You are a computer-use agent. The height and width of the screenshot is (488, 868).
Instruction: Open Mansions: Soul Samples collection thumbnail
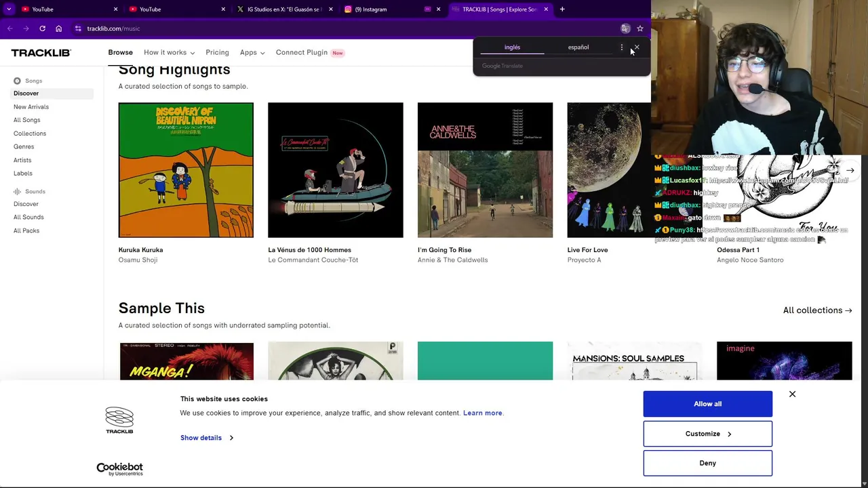point(635,361)
